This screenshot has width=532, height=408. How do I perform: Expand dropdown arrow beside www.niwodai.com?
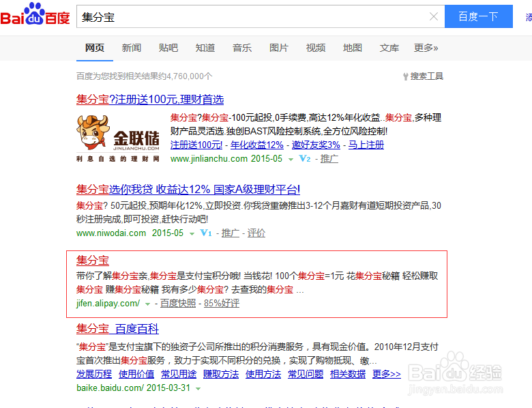point(192,233)
